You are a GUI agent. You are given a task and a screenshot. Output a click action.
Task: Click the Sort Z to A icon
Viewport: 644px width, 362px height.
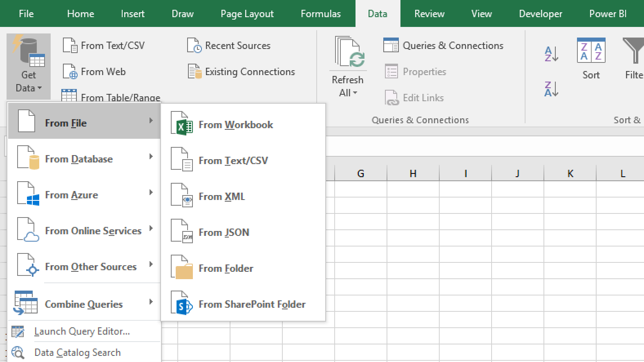[551, 89]
